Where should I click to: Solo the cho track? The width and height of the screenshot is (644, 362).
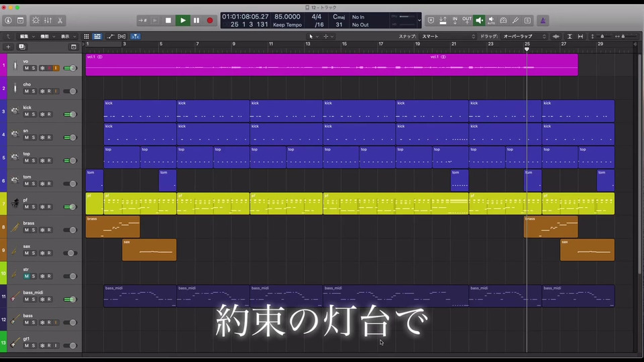pos(34,91)
